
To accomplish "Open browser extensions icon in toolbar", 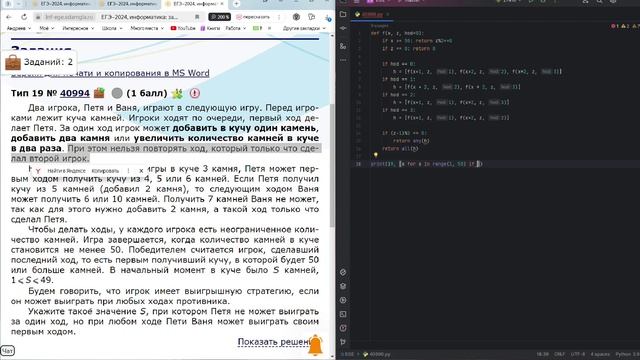I will 312,17.
